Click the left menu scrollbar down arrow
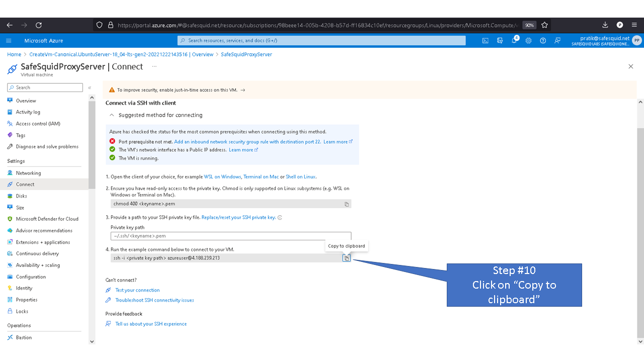The width and height of the screenshot is (644, 362). pyautogui.click(x=92, y=341)
